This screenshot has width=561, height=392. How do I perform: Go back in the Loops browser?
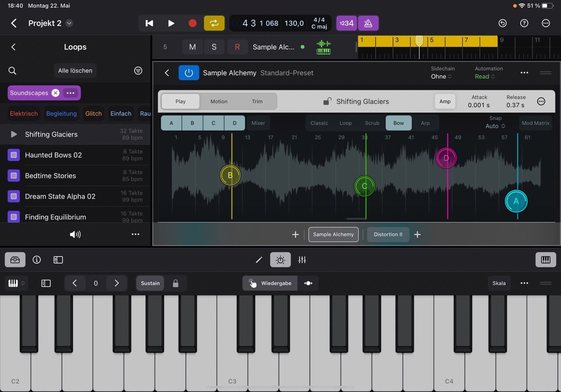13,47
